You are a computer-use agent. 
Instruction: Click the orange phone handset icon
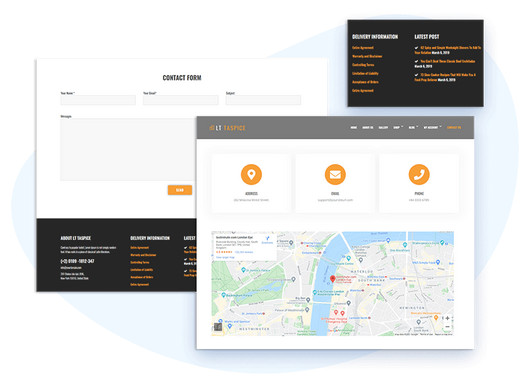(x=419, y=175)
